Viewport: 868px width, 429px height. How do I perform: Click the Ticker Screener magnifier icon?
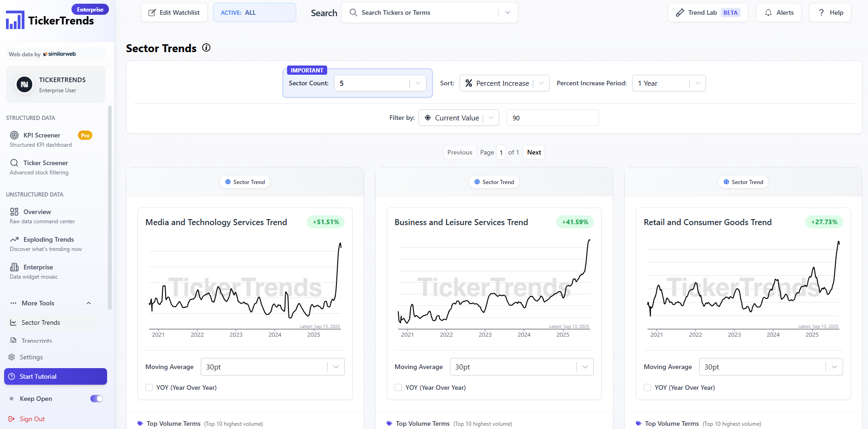(14, 163)
